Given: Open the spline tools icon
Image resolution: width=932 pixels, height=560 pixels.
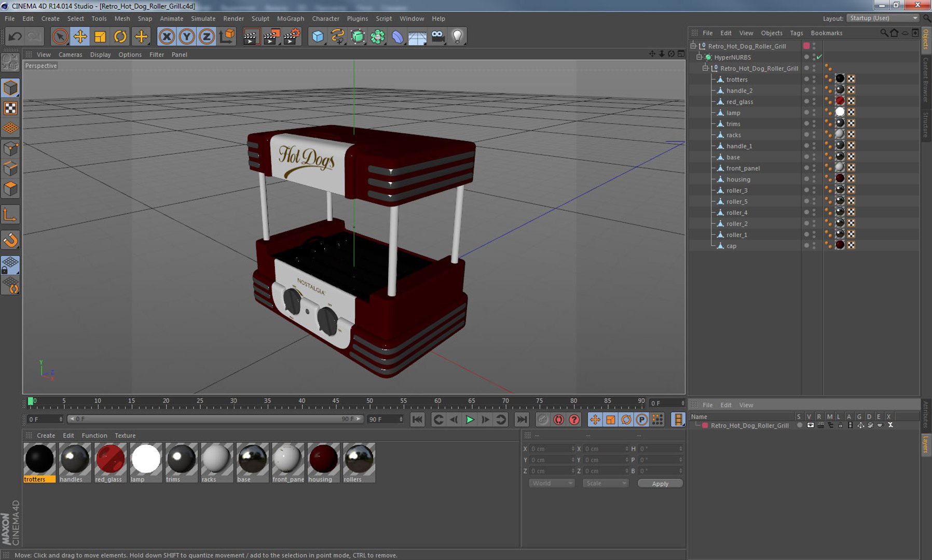Looking at the screenshot, I should click(x=337, y=36).
